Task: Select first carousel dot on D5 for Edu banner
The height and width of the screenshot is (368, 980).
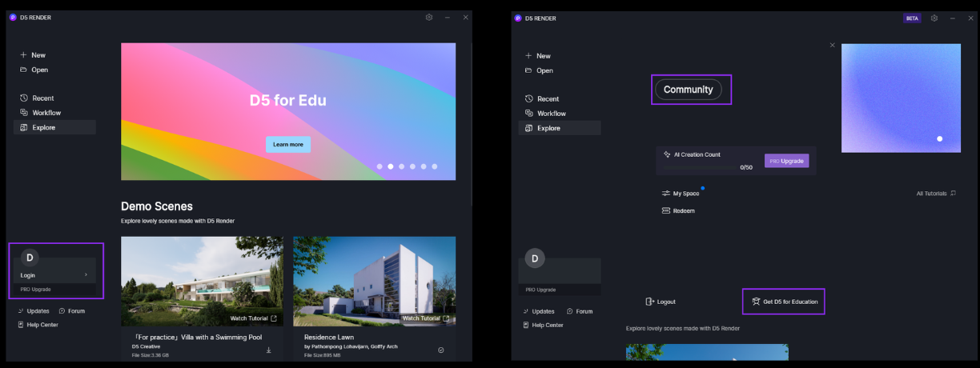Action: 380,166
